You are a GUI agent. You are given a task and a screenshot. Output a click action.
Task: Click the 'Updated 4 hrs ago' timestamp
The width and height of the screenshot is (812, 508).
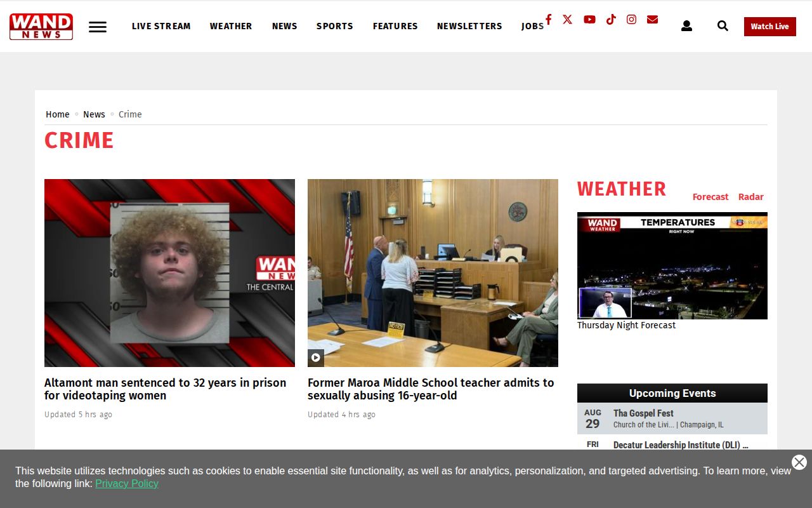click(x=341, y=415)
